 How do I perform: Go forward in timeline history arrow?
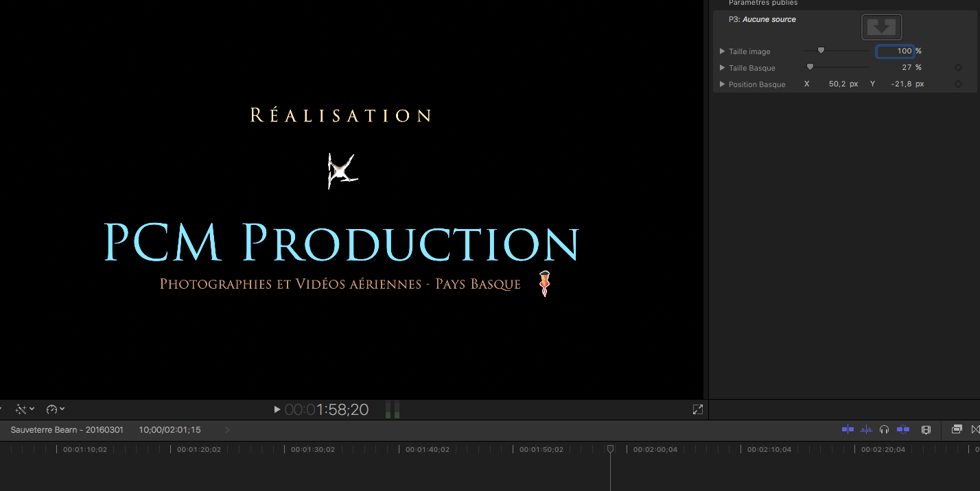pos(228,430)
